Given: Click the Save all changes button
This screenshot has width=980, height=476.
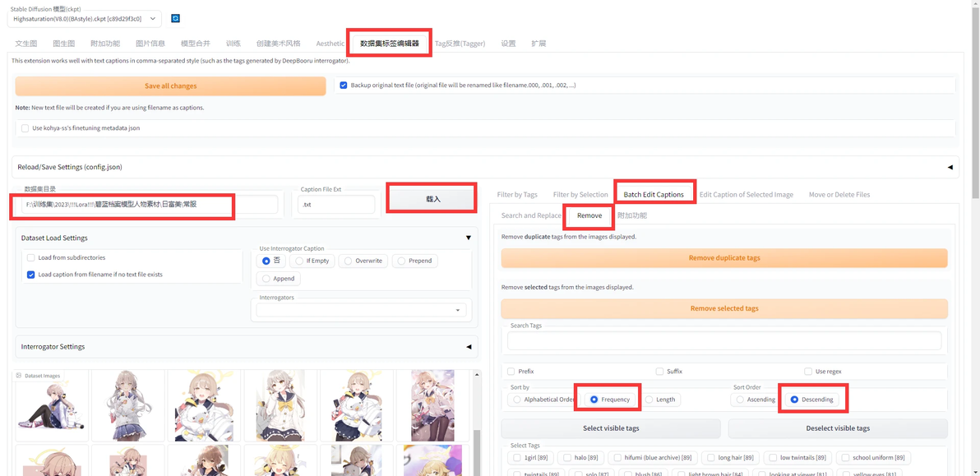Looking at the screenshot, I should tap(171, 85).
